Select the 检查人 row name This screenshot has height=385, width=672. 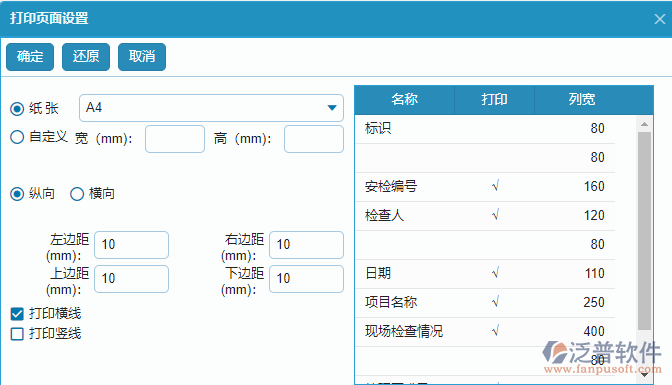(x=384, y=215)
